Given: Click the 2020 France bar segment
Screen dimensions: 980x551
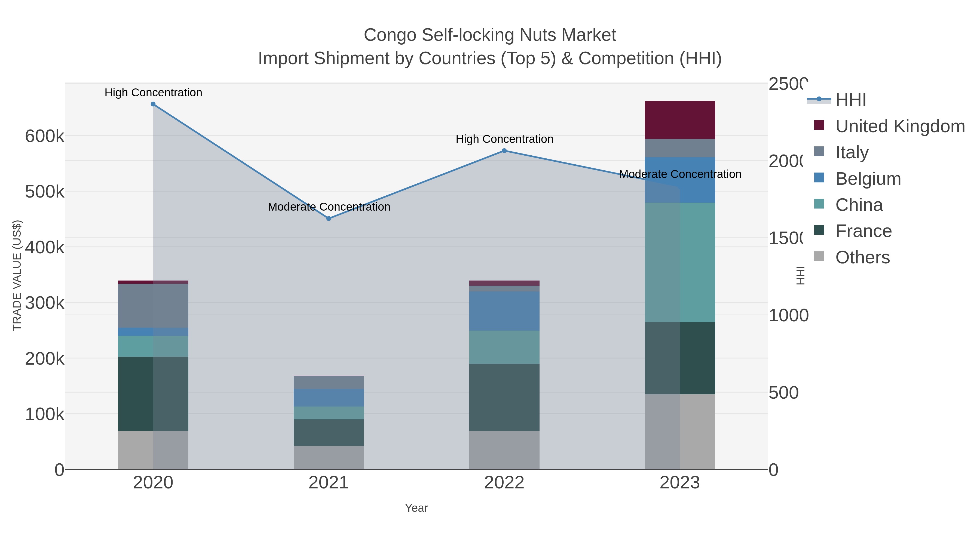Looking at the screenshot, I should point(153,393).
